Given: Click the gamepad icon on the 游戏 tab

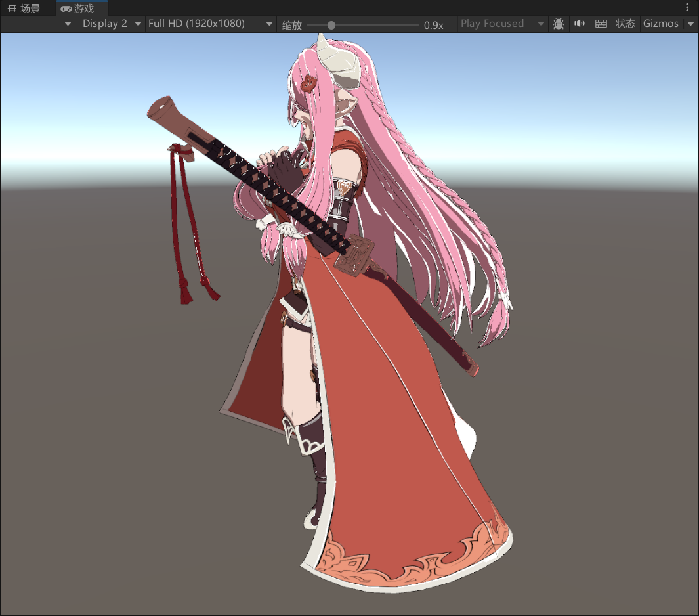Looking at the screenshot, I should 66,9.
